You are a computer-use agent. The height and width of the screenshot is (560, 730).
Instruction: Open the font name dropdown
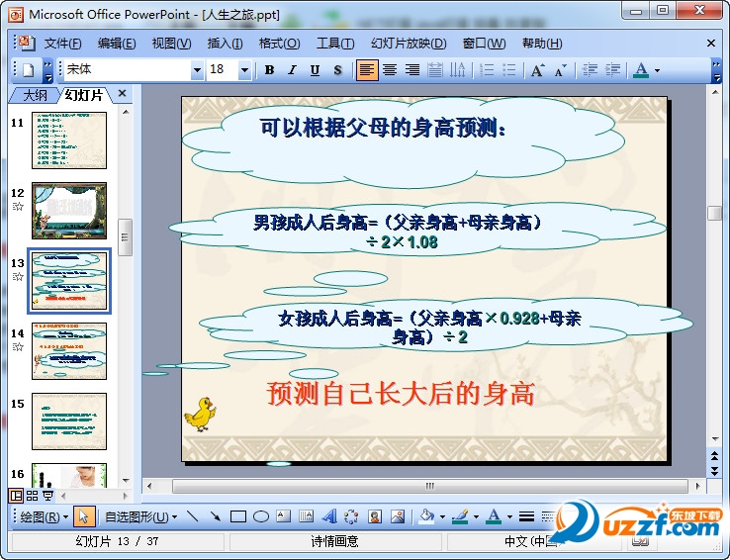pyautogui.click(x=197, y=70)
